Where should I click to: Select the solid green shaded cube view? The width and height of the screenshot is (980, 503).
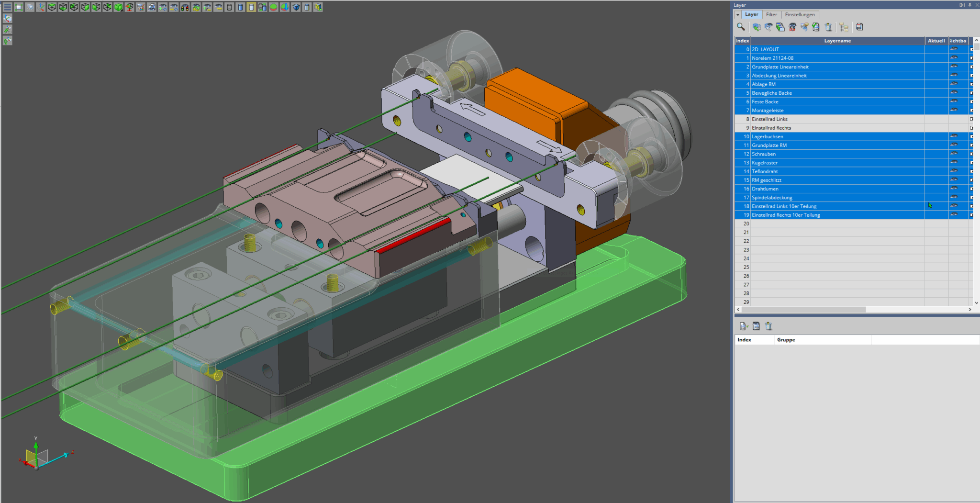tap(118, 7)
